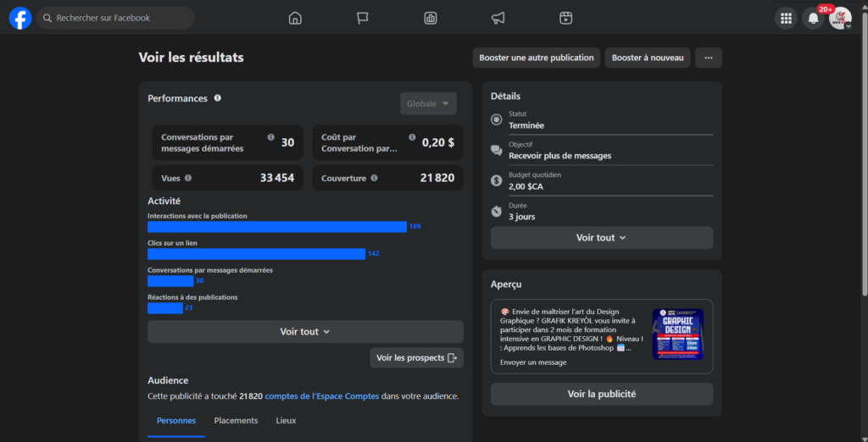Screen dimensions: 868x442
Task: Open the Pages flag icon
Action: 363,18
